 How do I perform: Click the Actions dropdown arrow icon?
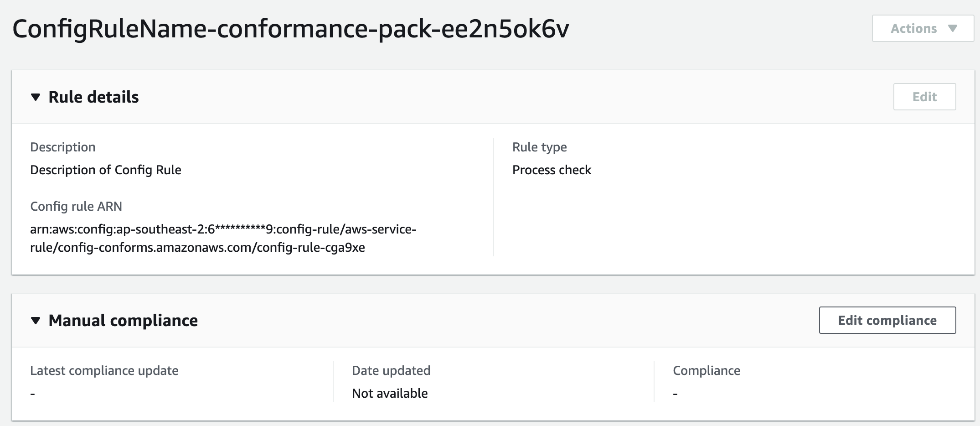(952, 28)
